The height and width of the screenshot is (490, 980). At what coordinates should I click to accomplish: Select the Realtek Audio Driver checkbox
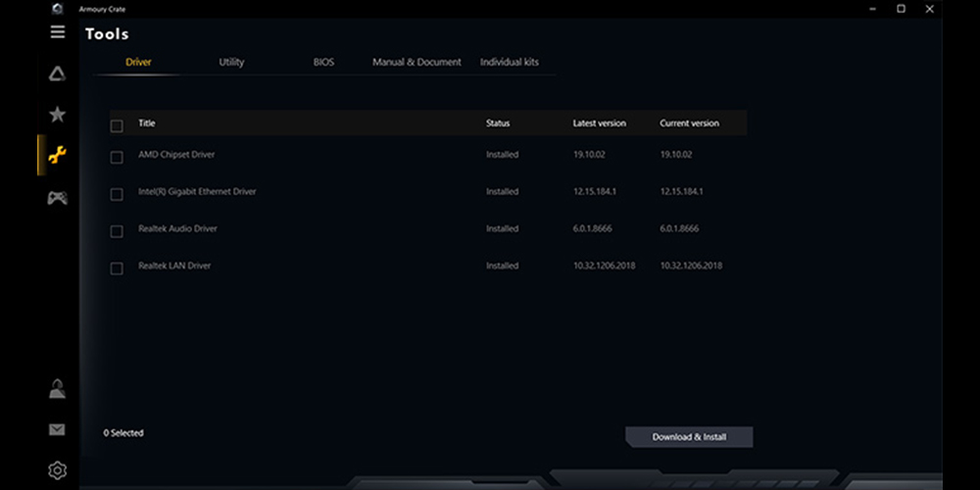click(117, 231)
